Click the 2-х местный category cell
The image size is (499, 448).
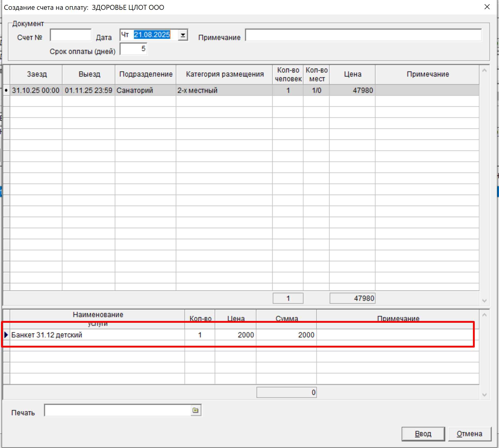(224, 90)
